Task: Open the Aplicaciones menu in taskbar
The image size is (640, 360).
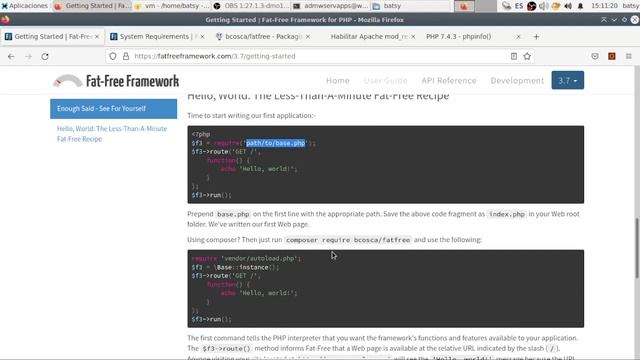Action: (x=24, y=6)
